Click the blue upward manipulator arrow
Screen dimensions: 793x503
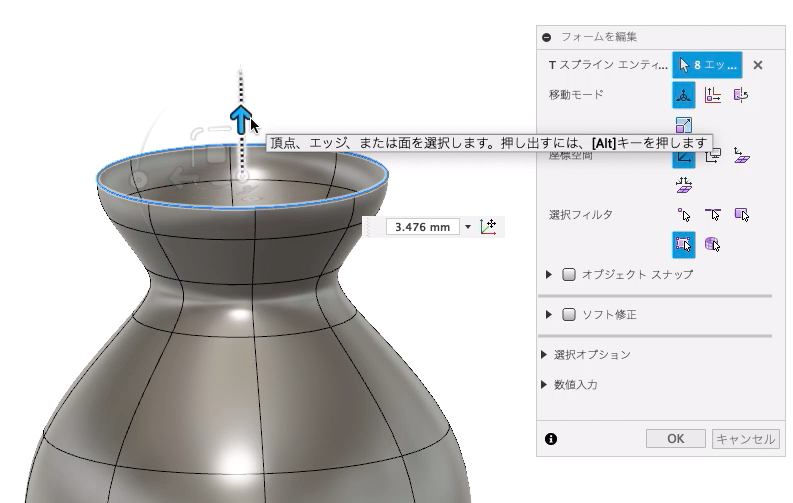(x=241, y=119)
